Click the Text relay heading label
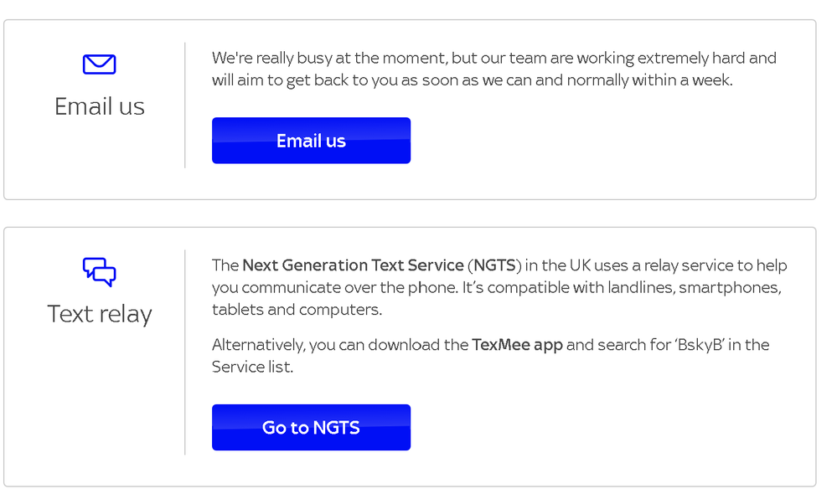Image resolution: width=837 pixels, height=504 pixels. click(x=99, y=313)
